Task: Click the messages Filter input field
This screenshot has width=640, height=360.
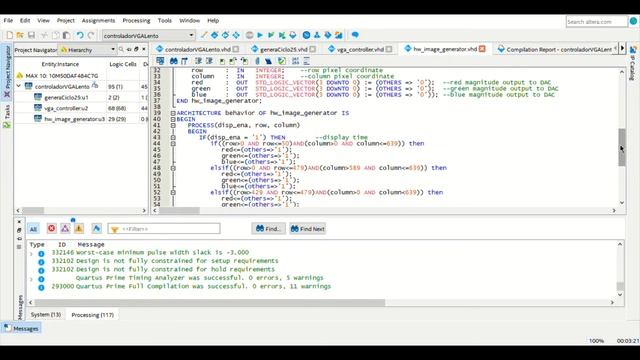Action: point(164,229)
